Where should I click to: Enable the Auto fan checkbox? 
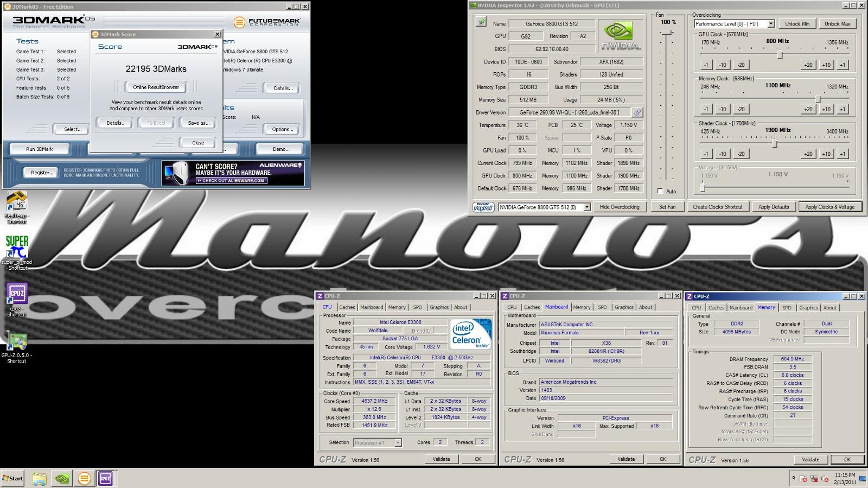(660, 191)
